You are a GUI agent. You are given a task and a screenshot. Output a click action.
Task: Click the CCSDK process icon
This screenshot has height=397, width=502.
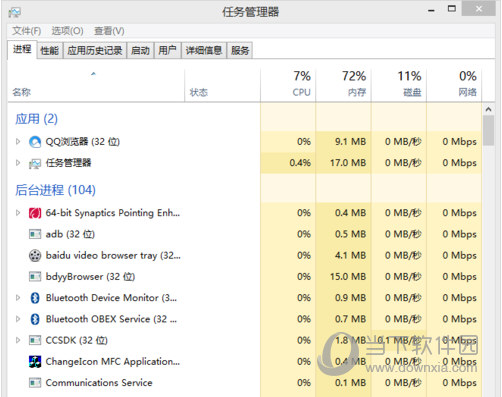35,340
